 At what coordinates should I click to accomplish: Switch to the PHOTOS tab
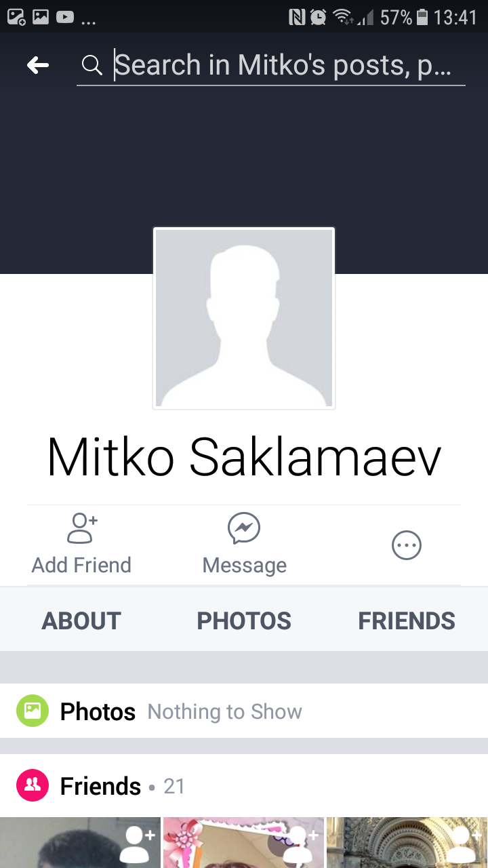point(244,620)
